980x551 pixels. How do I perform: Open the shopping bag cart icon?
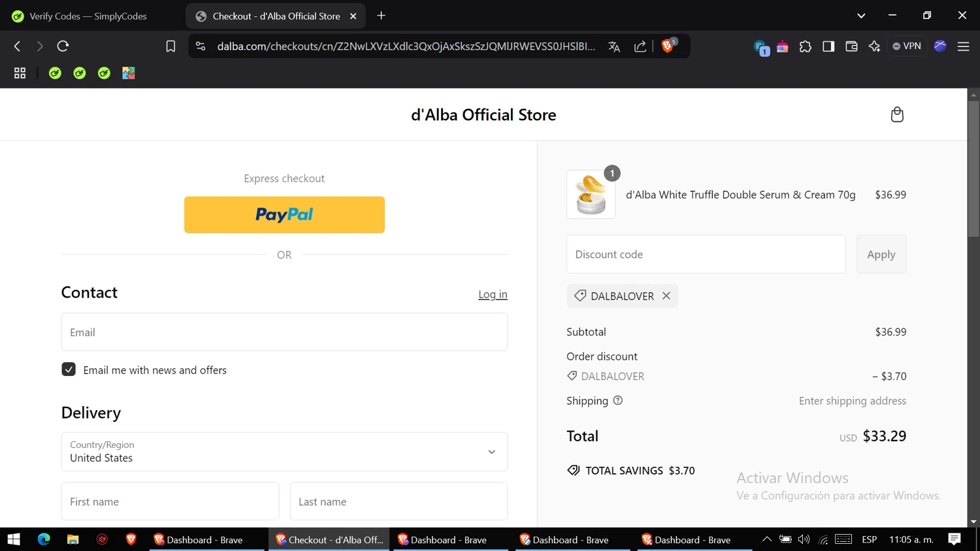(x=897, y=115)
